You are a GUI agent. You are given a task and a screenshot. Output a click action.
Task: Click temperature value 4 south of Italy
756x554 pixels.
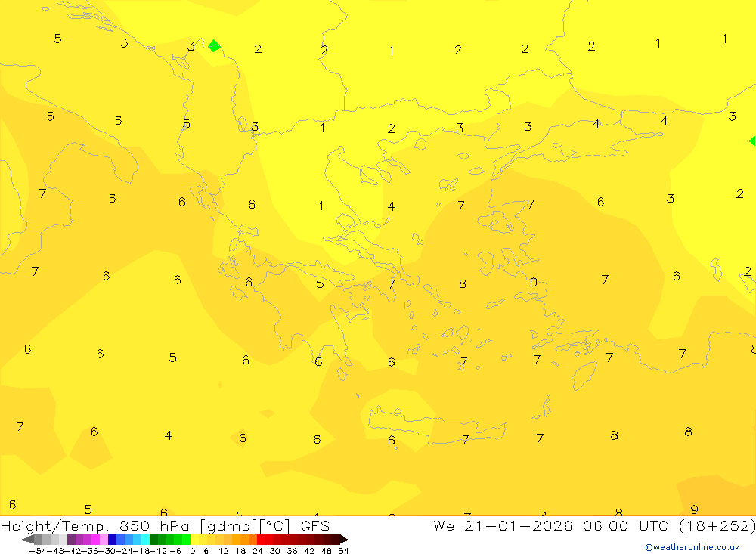[x=169, y=435]
